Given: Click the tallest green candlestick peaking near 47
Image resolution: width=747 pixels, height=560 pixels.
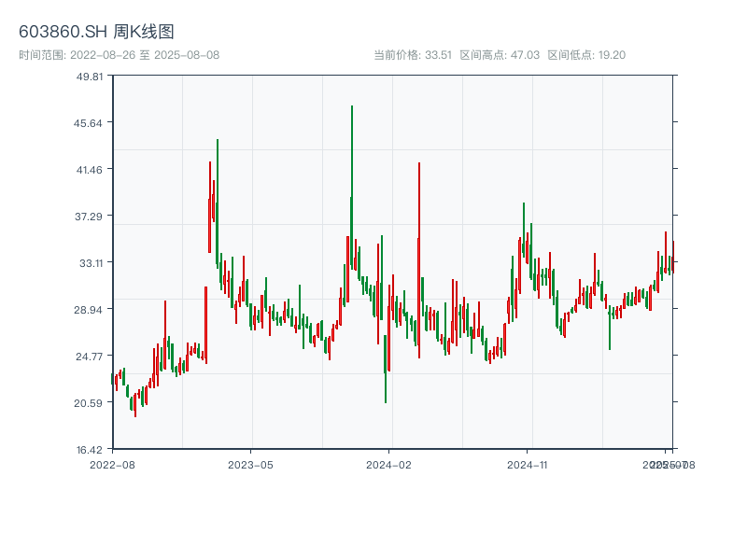Looking at the screenshot, I should click(352, 188).
